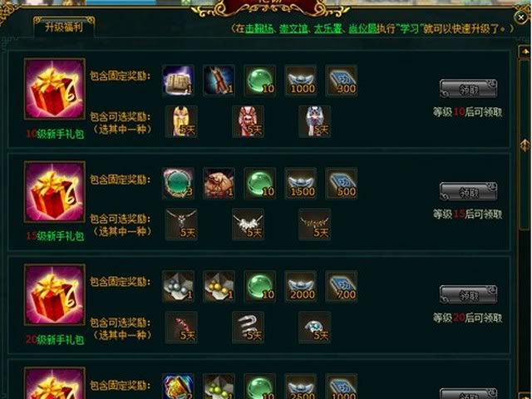Click the scrollbar up arrow
Screen dimensions: 532x399
(525, 52)
